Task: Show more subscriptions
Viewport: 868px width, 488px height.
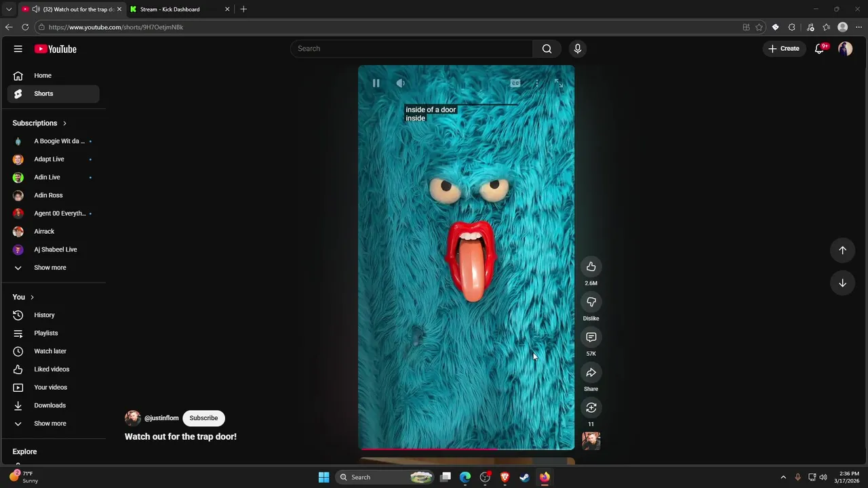Action: [x=54, y=268]
